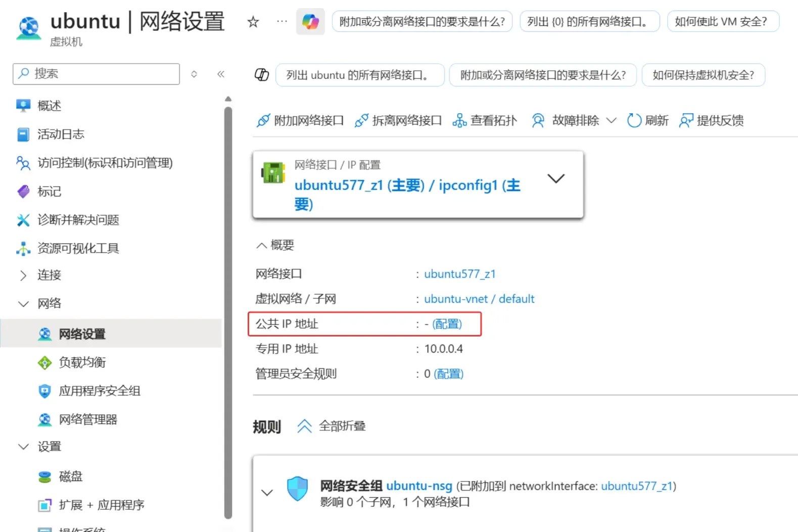Click suggestion 如何保持虚拟机安全?

(x=703, y=75)
